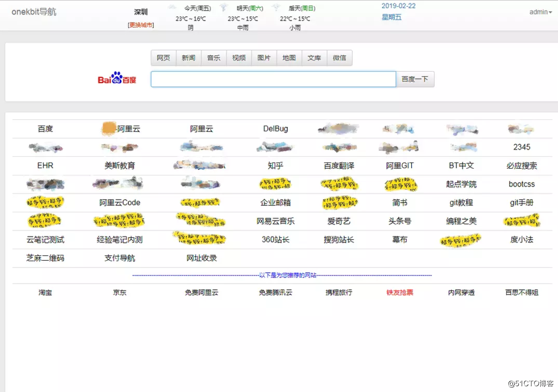Open the 美斯教育 link
The height and width of the screenshot is (392, 558).
(120, 166)
